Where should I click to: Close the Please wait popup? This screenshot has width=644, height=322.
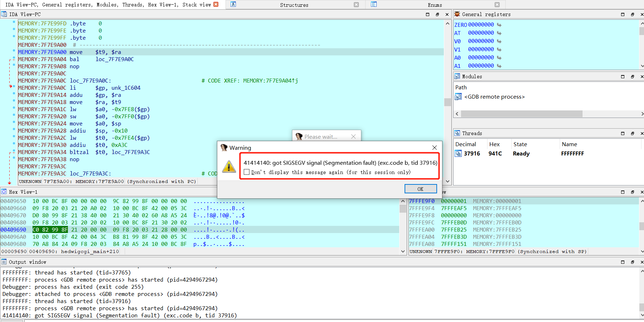[353, 137]
